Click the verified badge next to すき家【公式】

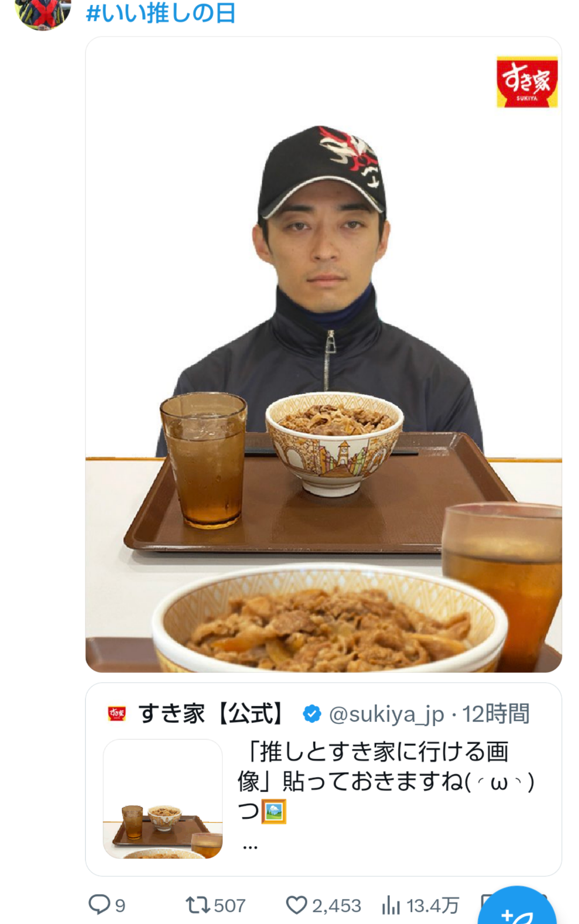(x=312, y=714)
